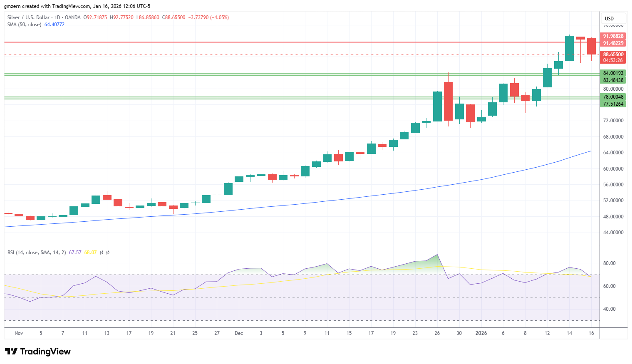Click the red 91.98828 price label
Viewport: 632px width, 364px height.
click(613, 36)
